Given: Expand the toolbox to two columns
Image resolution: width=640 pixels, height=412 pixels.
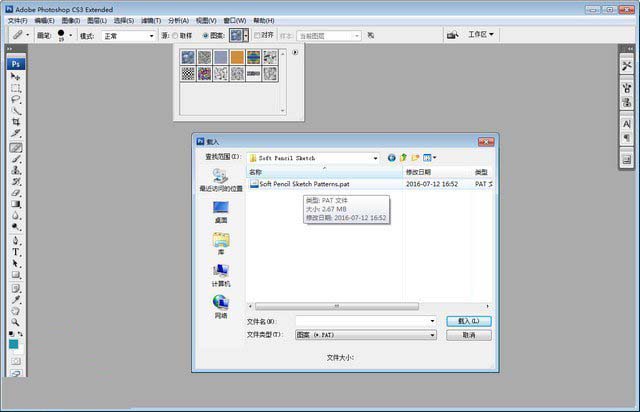Looking at the screenshot, I should [x=9, y=49].
